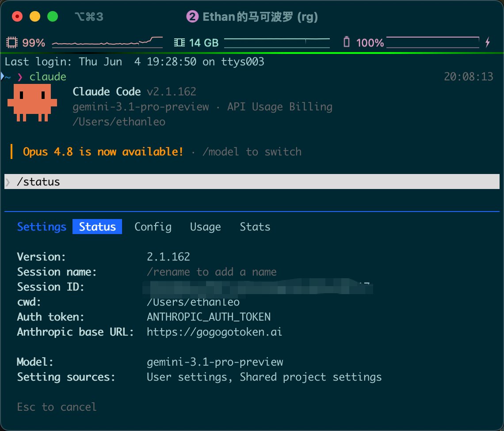Click the red close window button
The height and width of the screenshot is (431, 504).
pos(17,16)
